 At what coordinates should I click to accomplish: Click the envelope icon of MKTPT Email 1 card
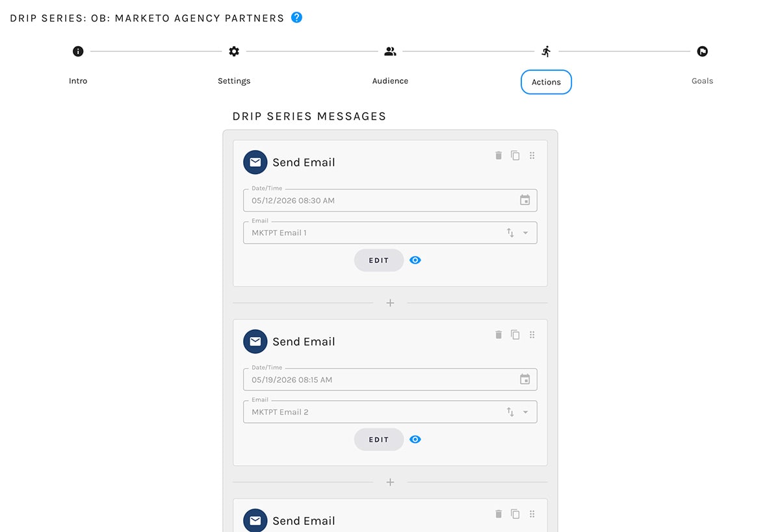coord(255,162)
